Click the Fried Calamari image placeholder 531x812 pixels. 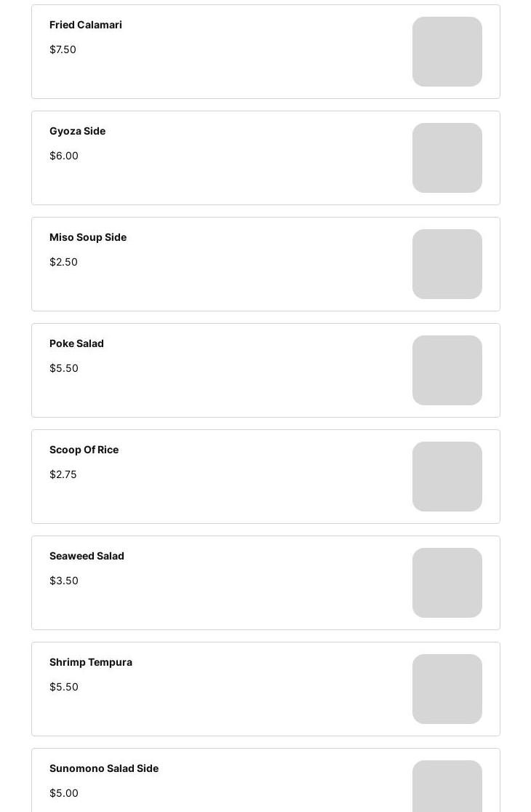447,52
